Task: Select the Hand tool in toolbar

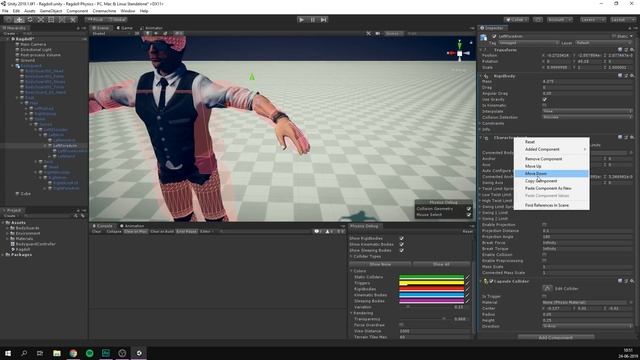Action: coord(8,20)
